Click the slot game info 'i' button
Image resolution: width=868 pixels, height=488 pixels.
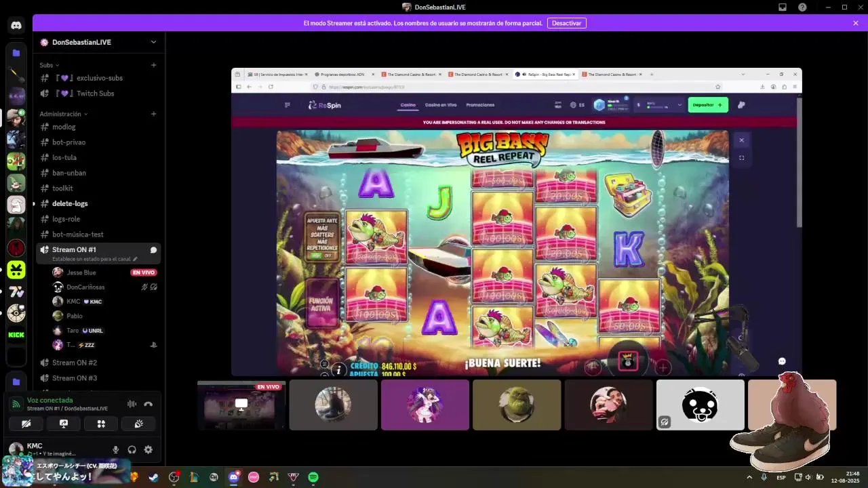click(338, 370)
